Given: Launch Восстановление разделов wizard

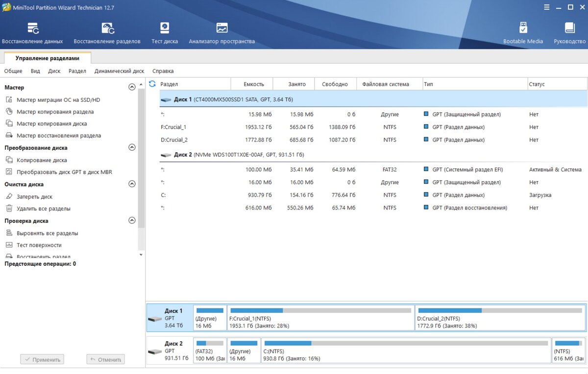Looking at the screenshot, I should click(107, 33).
